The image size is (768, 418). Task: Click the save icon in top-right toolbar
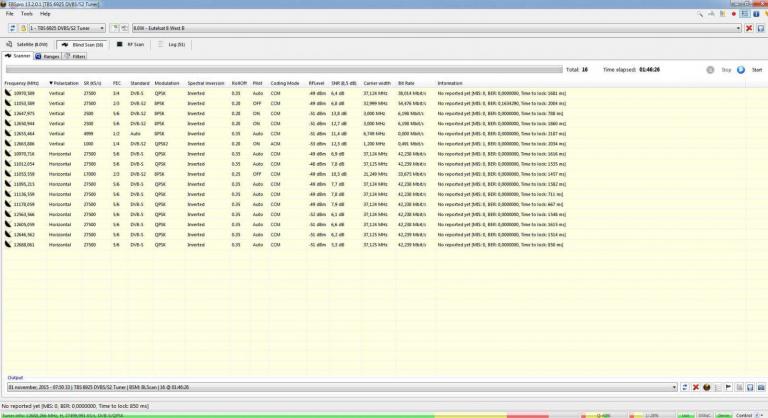pyautogui.click(x=761, y=28)
